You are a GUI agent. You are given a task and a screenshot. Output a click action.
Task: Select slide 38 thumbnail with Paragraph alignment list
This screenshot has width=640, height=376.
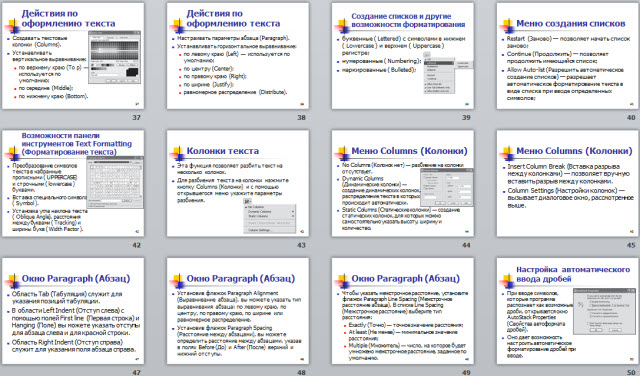coord(238,56)
